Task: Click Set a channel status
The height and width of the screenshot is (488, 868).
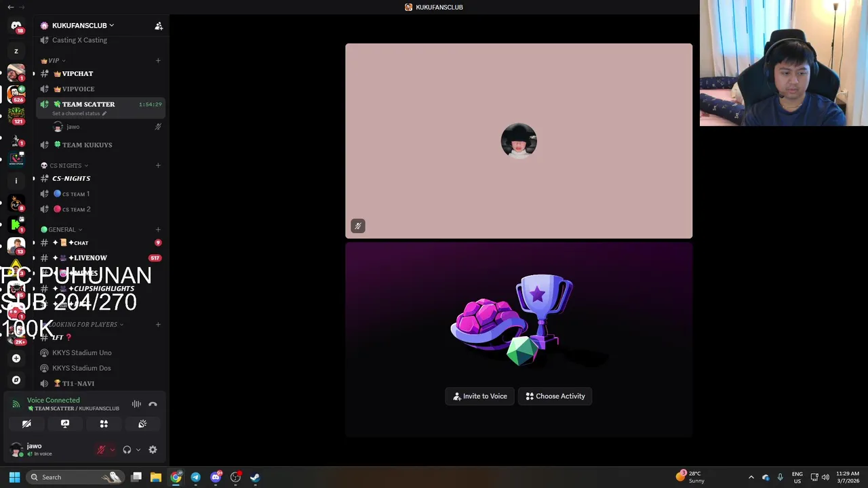Action: tap(79, 114)
